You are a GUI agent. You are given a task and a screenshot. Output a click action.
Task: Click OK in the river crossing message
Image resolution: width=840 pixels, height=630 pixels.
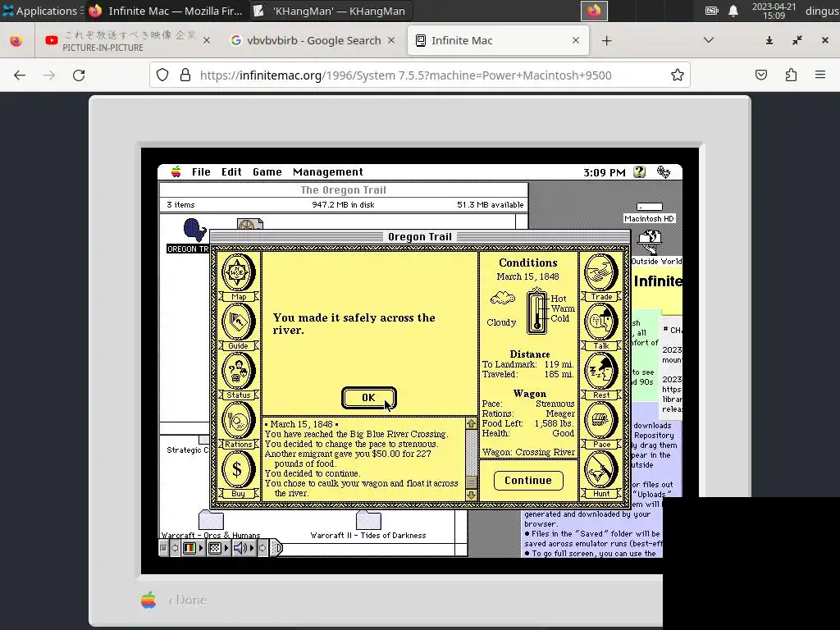pyautogui.click(x=368, y=398)
